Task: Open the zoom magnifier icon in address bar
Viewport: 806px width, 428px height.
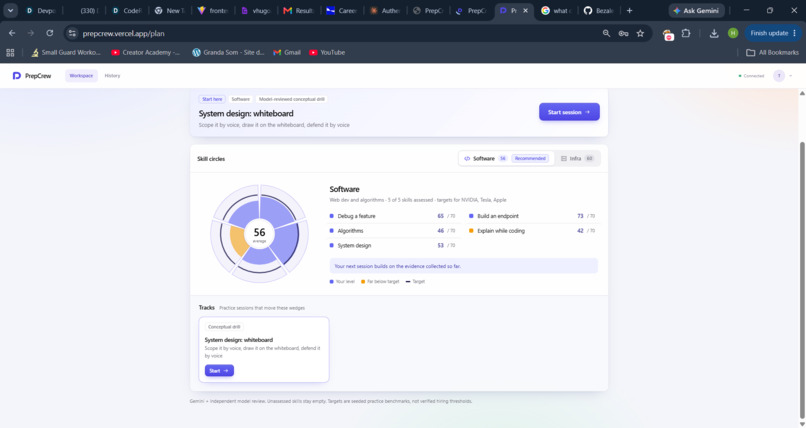Action: (606, 33)
